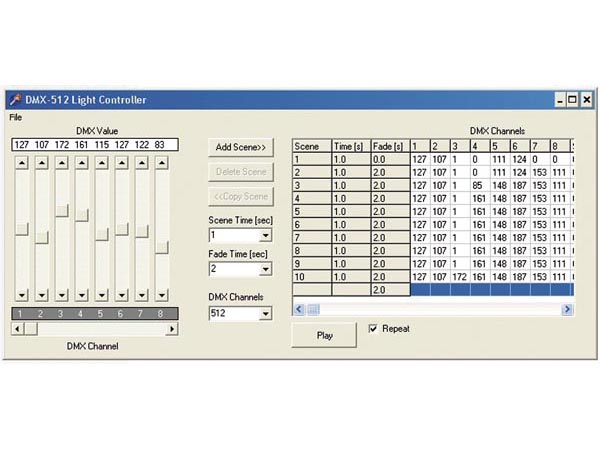Viewport: 600px width, 450px height.
Task: Expand the Scene Time dropdown
Action: click(265, 235)
